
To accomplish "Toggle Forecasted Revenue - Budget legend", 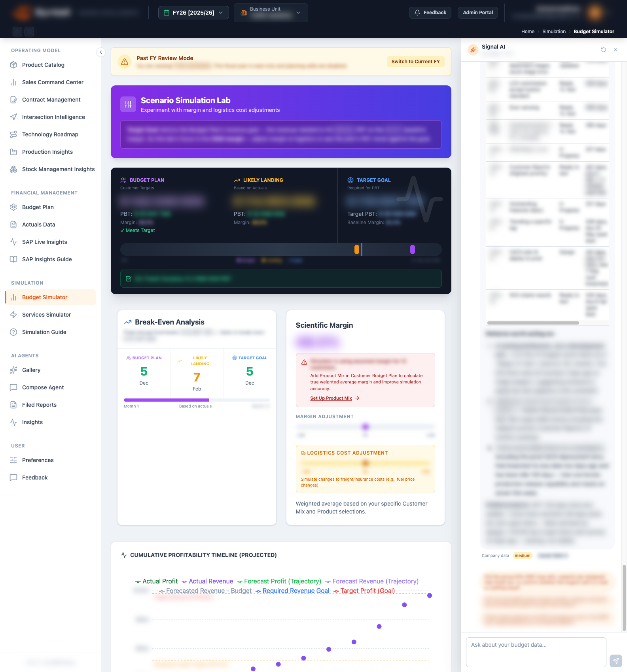I will [x=205, y=591].
